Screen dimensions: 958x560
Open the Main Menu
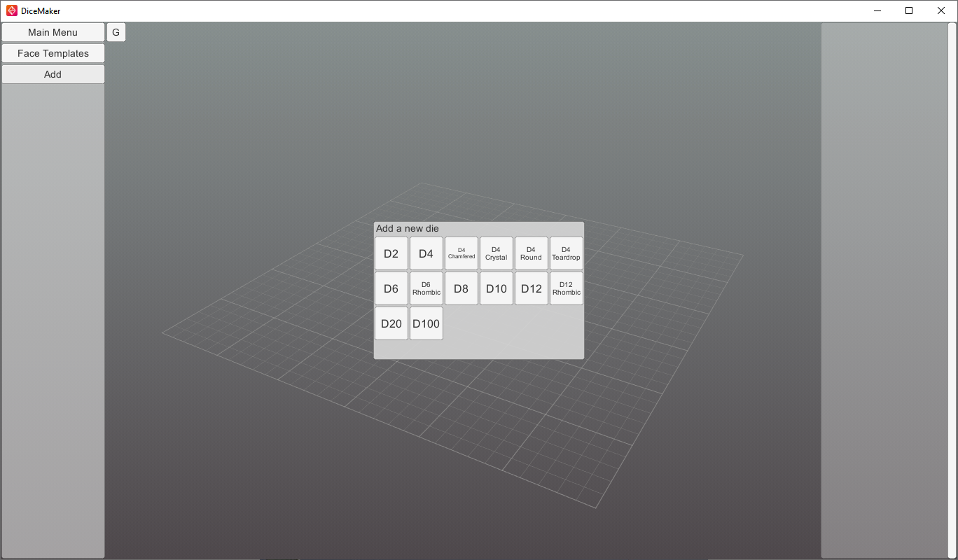coord(53,32)
